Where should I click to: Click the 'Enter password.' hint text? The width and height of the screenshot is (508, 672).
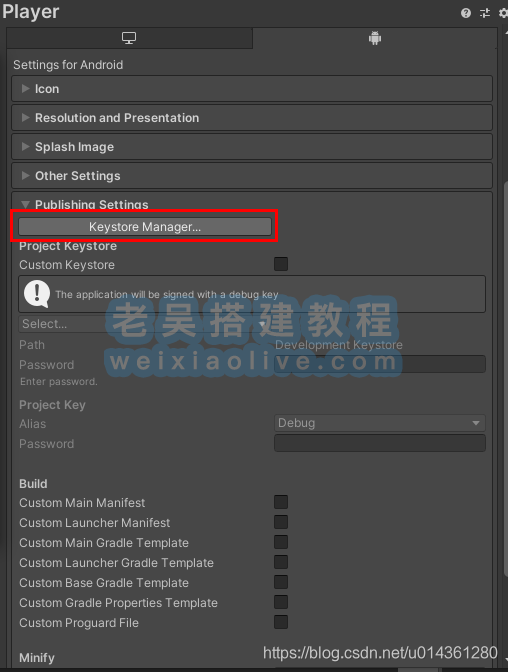coord(59,381)
